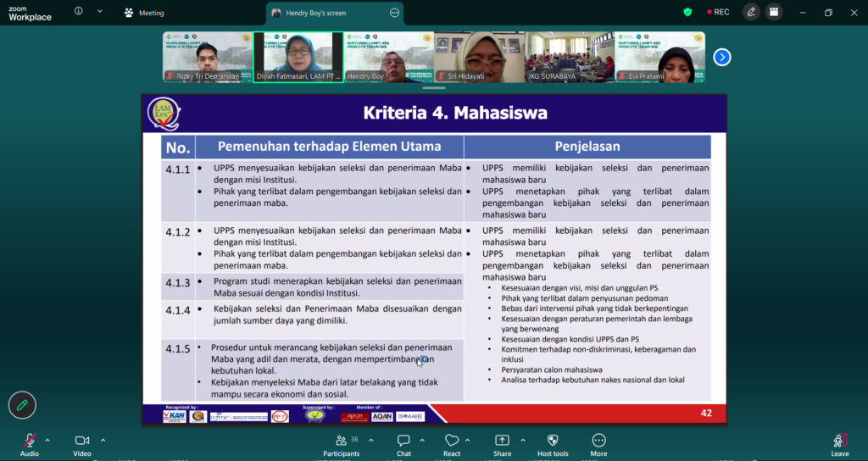
Task: Select Diyah Fatmasari's video thumbnail
Action: [x=298, y=57]
